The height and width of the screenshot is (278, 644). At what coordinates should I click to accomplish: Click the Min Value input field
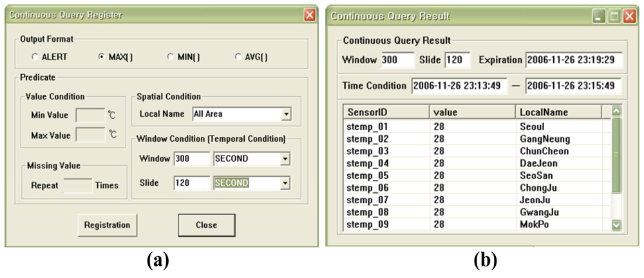pyautogui.click(x=90, y=115)
